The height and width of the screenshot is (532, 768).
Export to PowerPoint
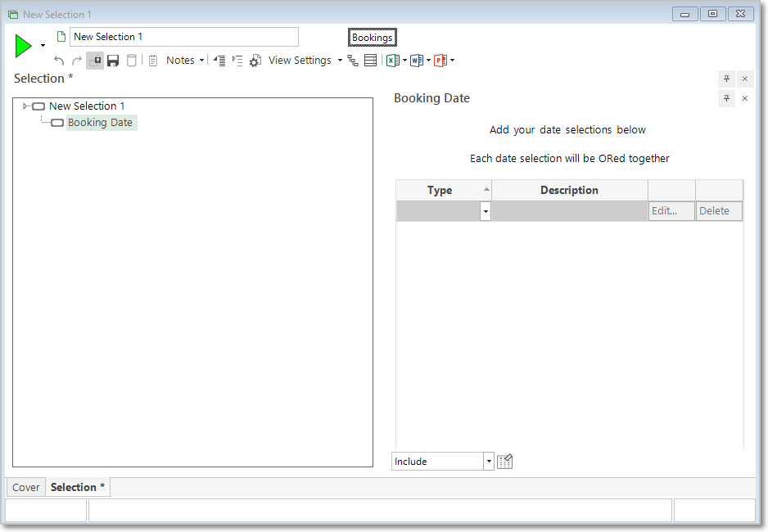[440, 61]
